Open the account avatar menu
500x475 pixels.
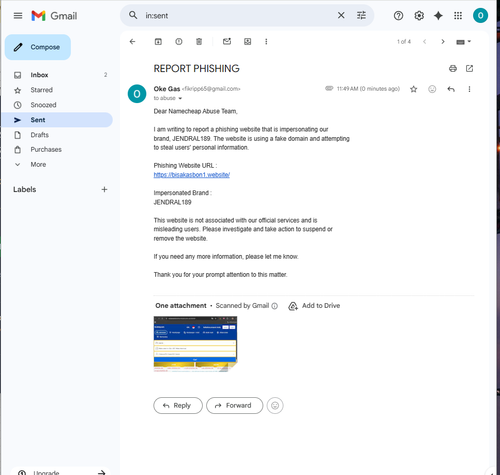click(x=480, y=16)
